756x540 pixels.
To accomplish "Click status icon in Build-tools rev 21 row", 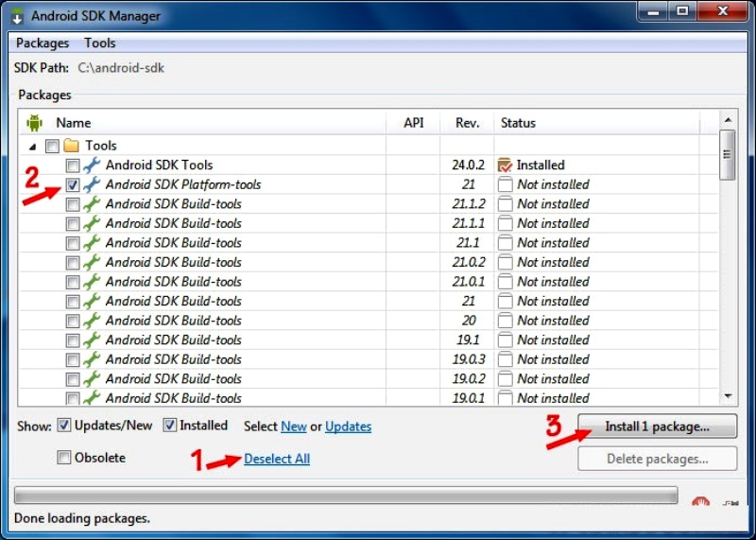I will coord(505,301).
